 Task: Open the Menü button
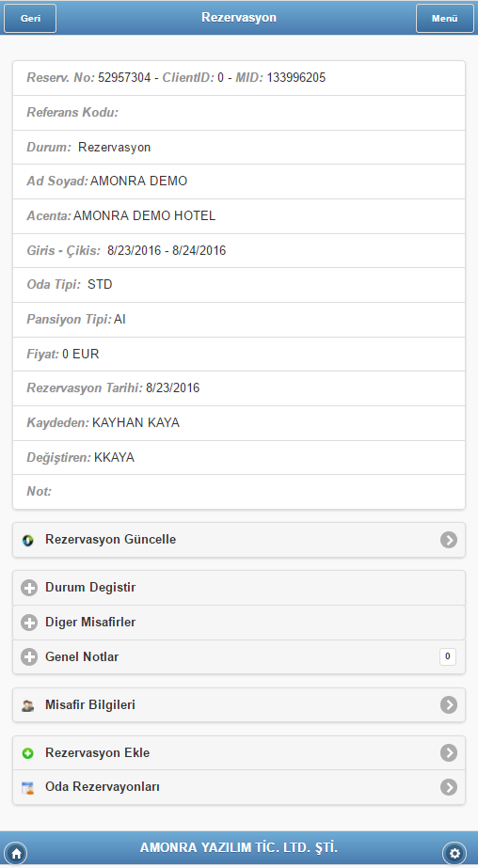[x=445, y=18]
